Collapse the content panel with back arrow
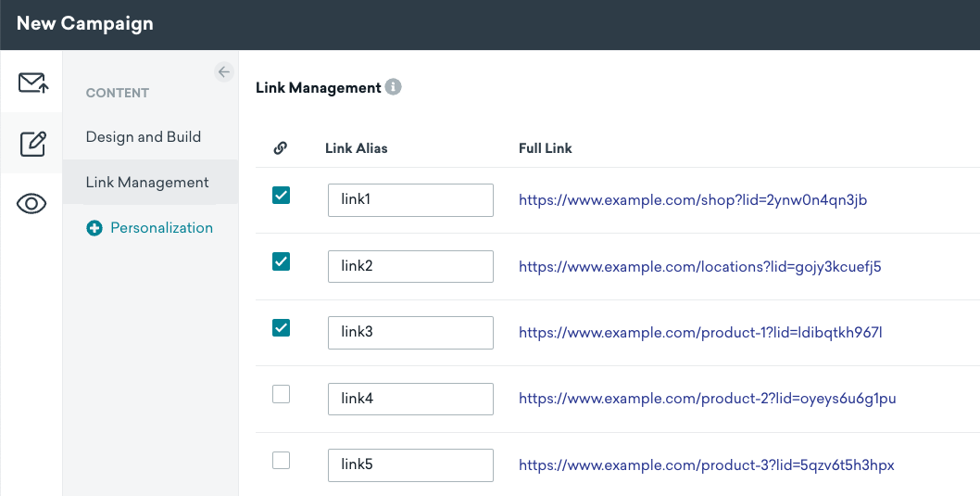The width and height of the screenshot is (980, 496). tap(224, 72)
